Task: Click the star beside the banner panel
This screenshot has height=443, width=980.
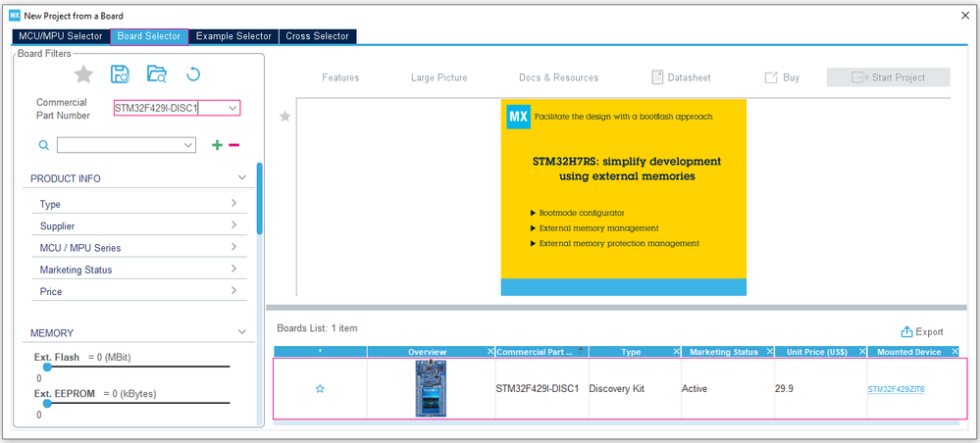Action: pos(285,117)
